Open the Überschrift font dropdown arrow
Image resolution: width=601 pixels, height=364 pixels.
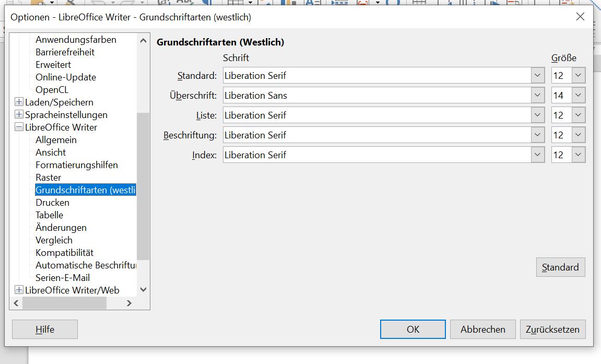538,96
